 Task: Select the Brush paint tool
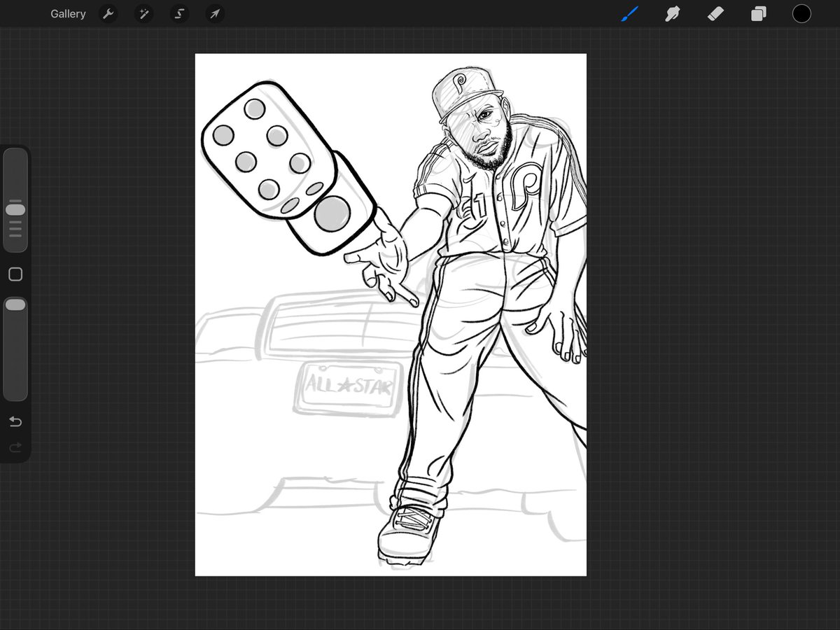tap(629, 13)
